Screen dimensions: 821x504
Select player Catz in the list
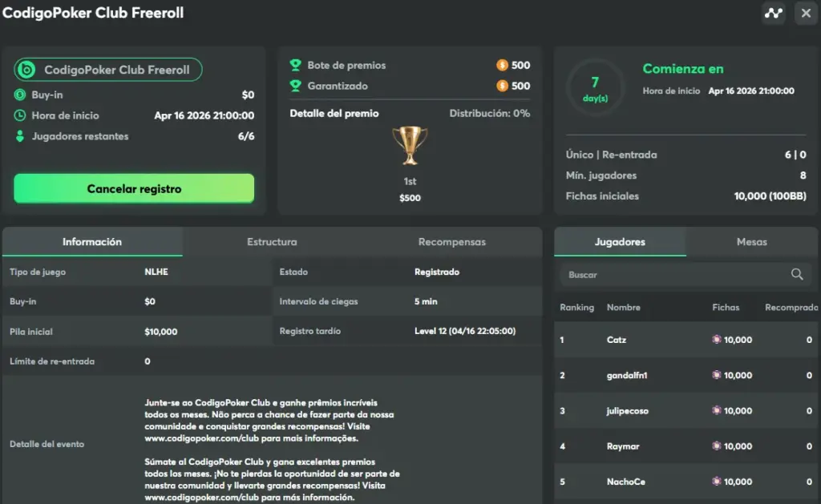click(x=686, y=340)
